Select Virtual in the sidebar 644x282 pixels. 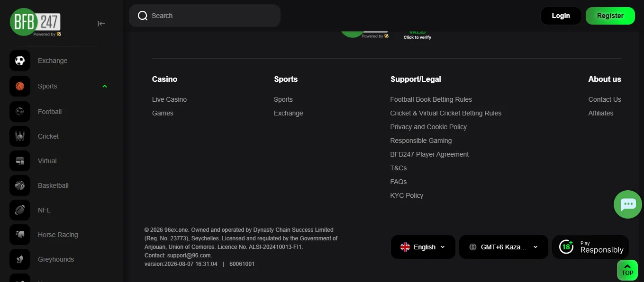[x=47, y=161]
